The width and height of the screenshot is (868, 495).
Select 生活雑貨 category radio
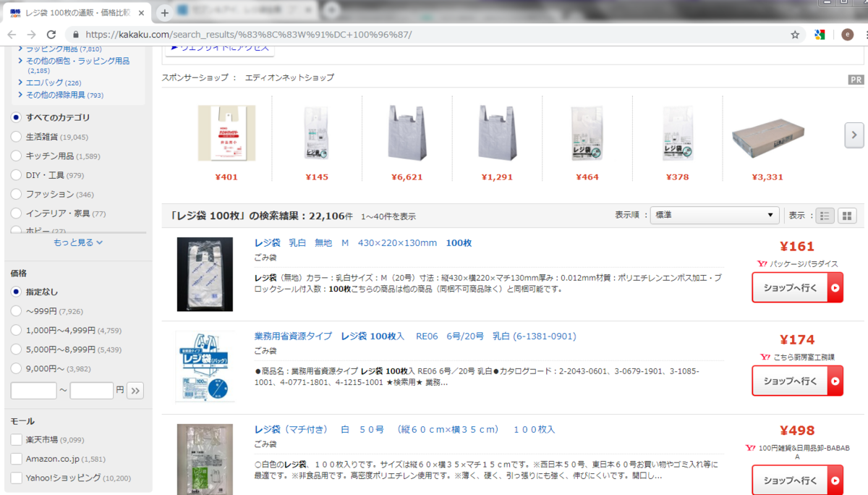point(17,137)
